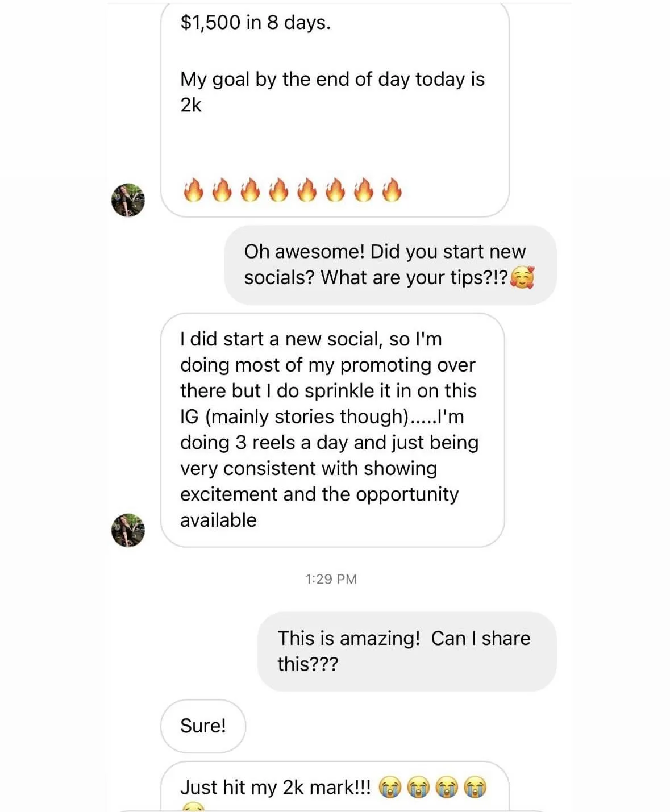Viewport: 670px width, 812px height.
Task: Tap the second fire emoji in the row
Action: tap(222, 190)
